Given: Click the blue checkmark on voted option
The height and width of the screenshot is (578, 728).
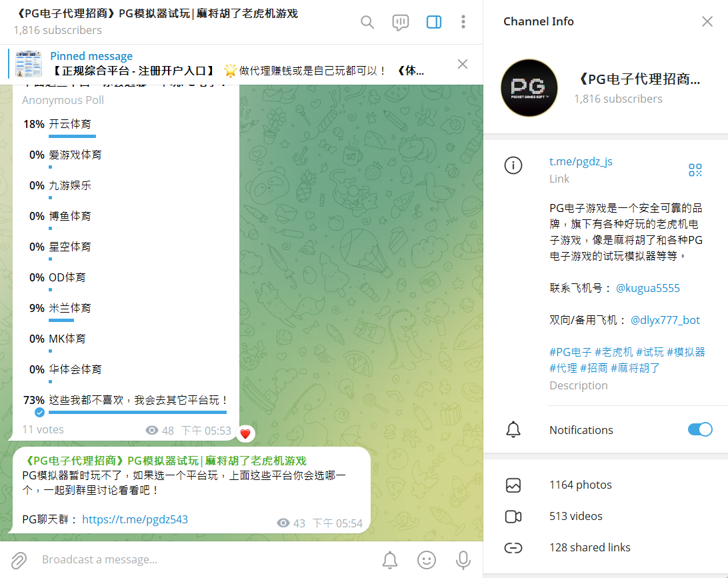Looking at the screenshot, I should point(39,412).
